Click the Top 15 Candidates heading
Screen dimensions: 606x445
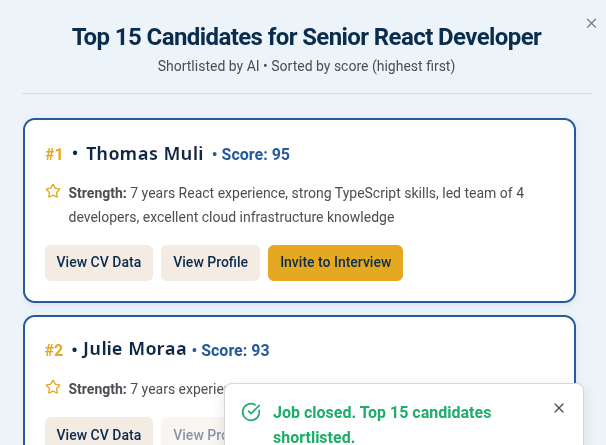tap(306, 37)
